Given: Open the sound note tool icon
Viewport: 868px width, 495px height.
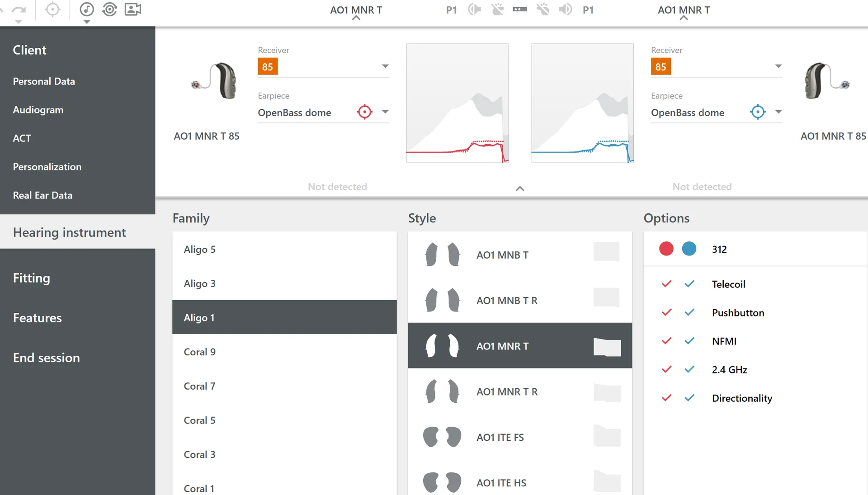Looking at the screenshot, I should (86, 9).
